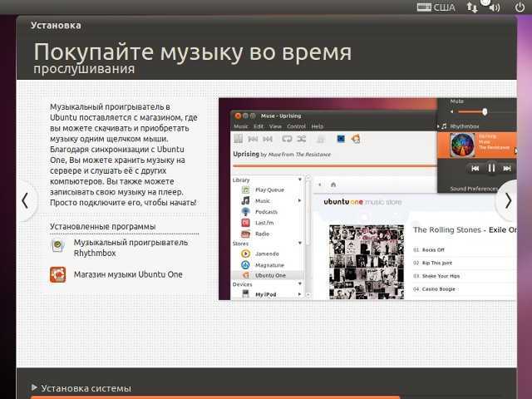
Task: Click the Exile album cover thumbnail
Action: tap(367, 262)
